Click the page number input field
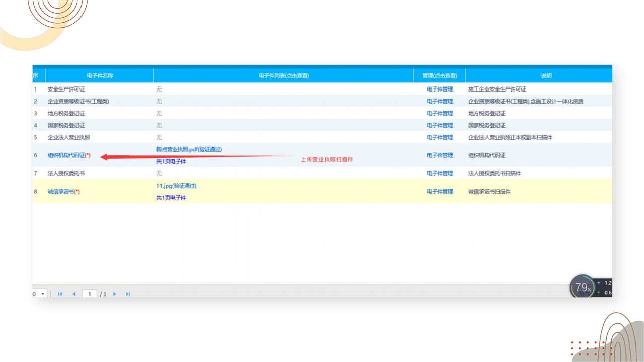The height and width of the screenshot is (362, 644). pyautogui.click(x=89, y=294)
